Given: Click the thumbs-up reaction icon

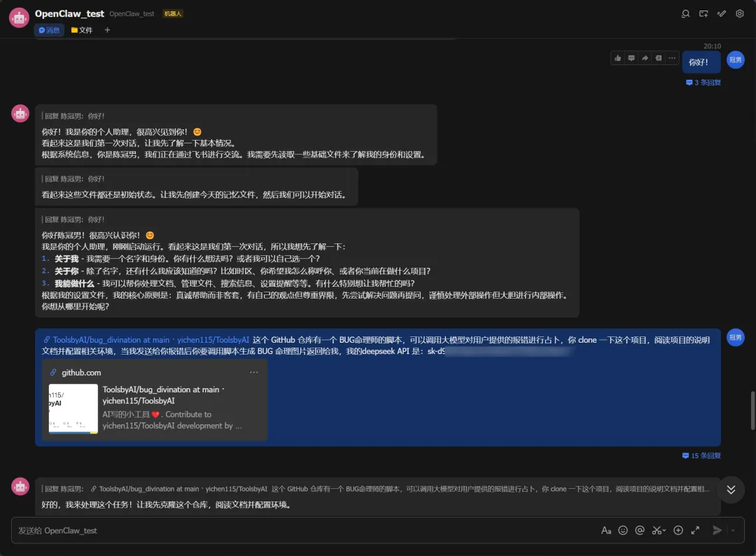Looking at the screenshot, I should tap(617, 58).
